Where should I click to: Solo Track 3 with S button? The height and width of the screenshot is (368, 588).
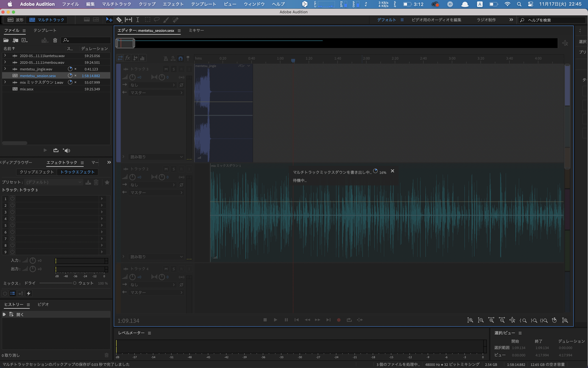pyautogui.click(x=173, y=69)
